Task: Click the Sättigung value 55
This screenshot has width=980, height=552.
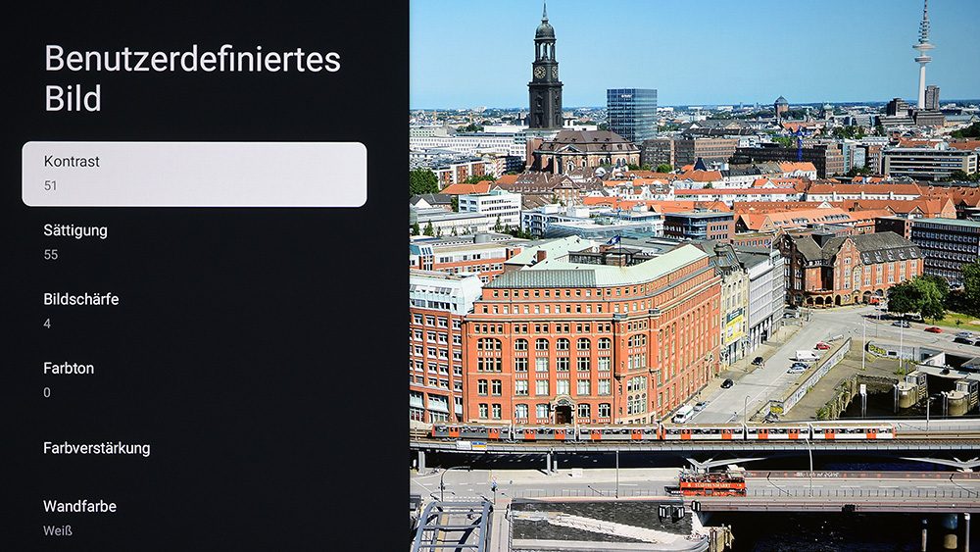Action: tap(51, 255)
